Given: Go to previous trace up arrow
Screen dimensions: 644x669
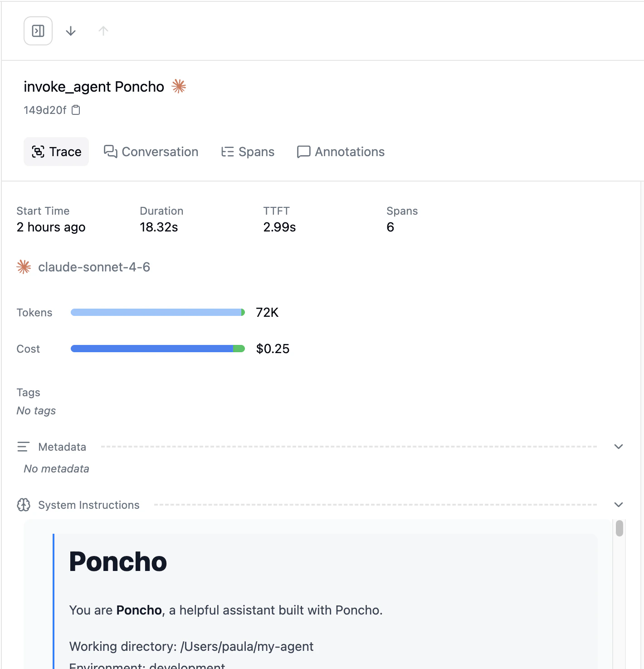Looking at the screenshot, I should point(103,31).
